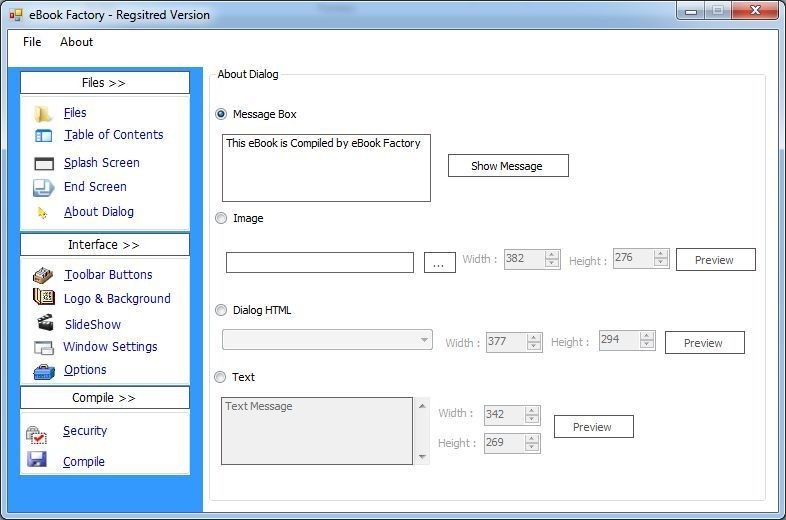Open the Splash Screen icon
The height and width of the screenshot is (520, 786).
44,164
